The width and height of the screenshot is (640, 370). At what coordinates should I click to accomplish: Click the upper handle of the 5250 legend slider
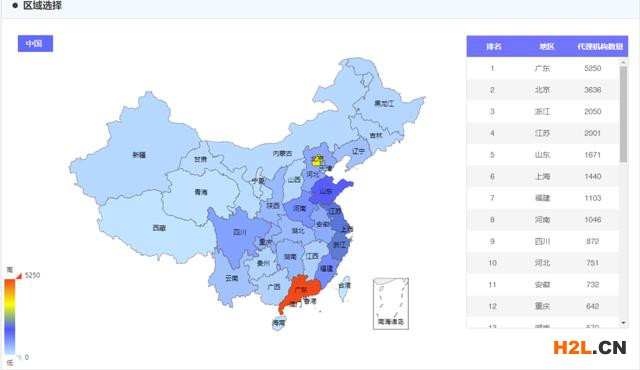tap(19, 276)
